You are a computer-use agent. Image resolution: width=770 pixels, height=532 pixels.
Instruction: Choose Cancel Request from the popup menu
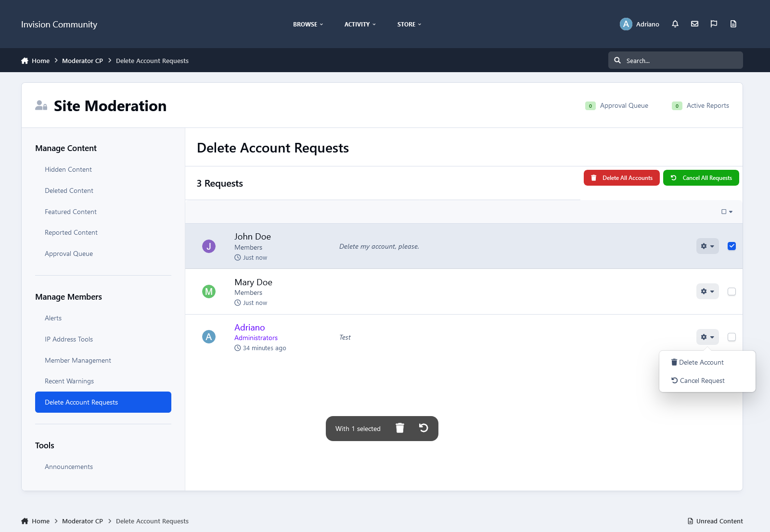click(702, 380)
